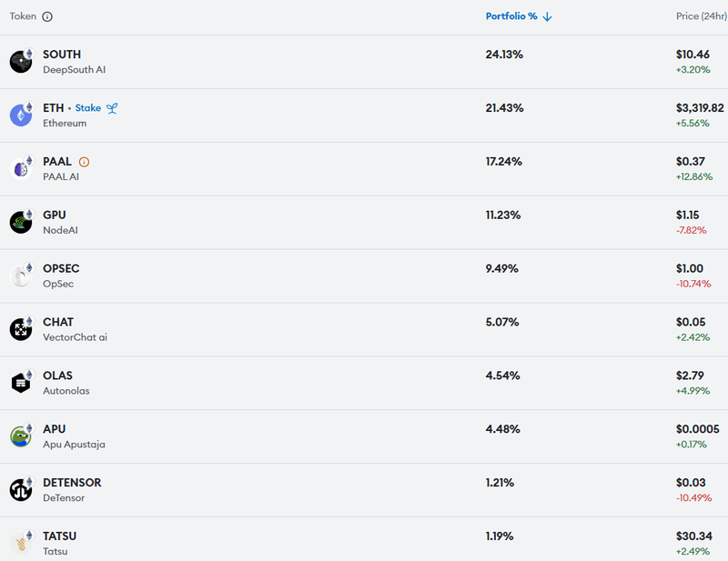Open the SOUTH token name
The height and width of the screenshot is (561, 728).
pos(62,55)
